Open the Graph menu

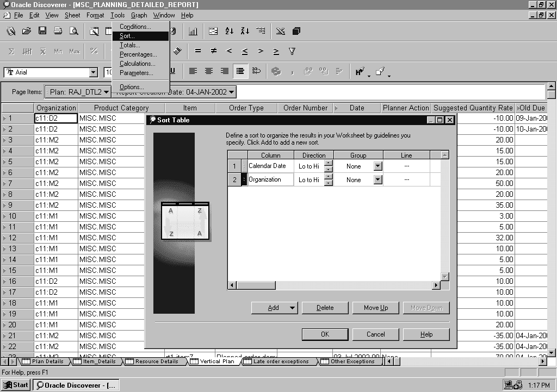pos(139,15)
